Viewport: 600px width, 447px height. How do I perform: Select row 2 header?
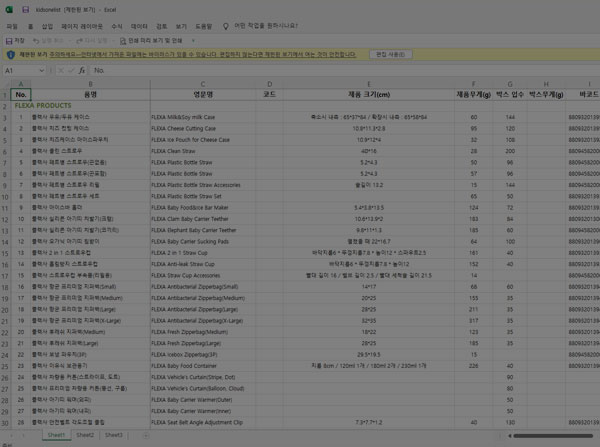point(5,106)
